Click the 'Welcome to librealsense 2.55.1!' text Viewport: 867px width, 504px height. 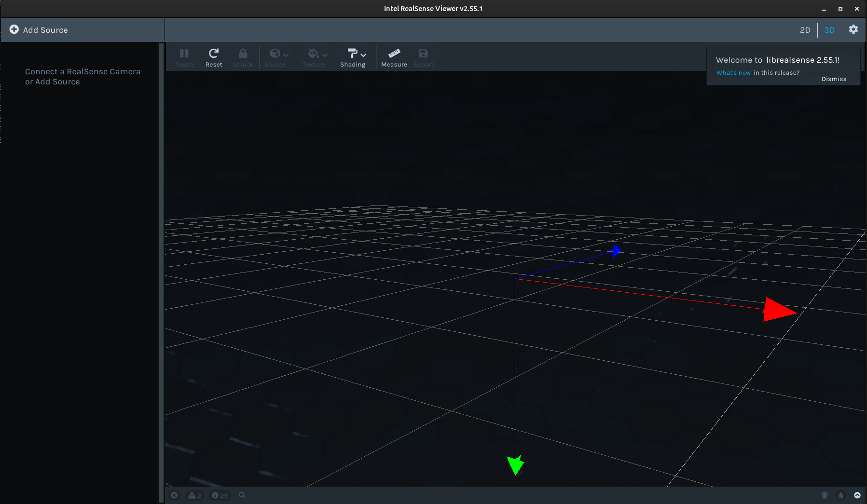coord(778,60)
